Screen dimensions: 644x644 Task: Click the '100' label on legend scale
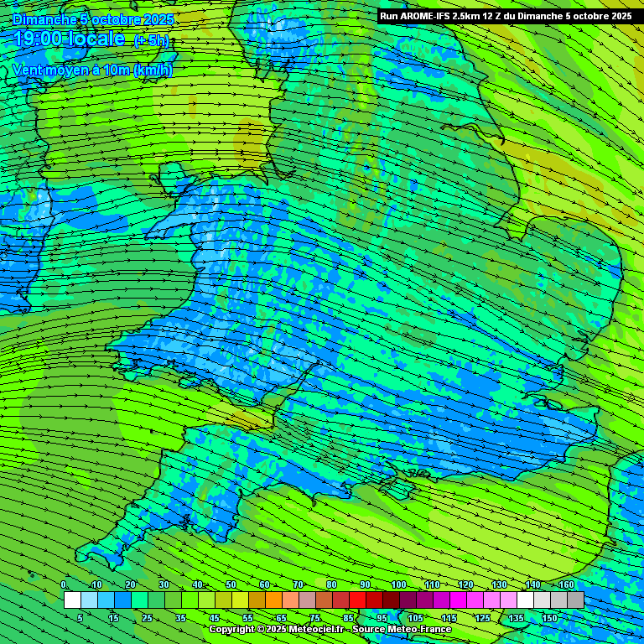coord(398,584)
